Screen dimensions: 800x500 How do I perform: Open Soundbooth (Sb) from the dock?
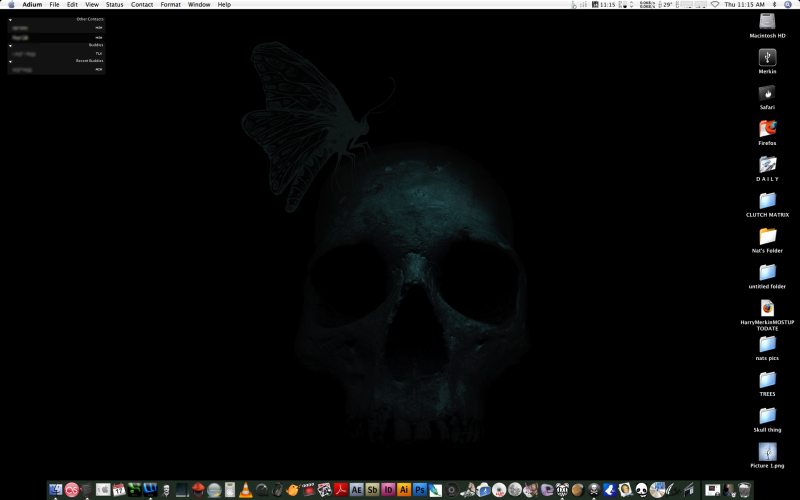pos(372,490)
